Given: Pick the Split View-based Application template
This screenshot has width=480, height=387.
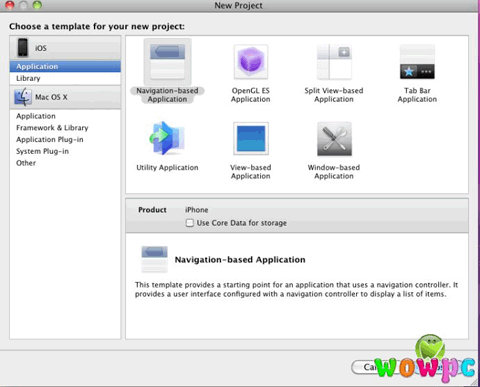Looking at the screenshot, I should tap(334, 62).
